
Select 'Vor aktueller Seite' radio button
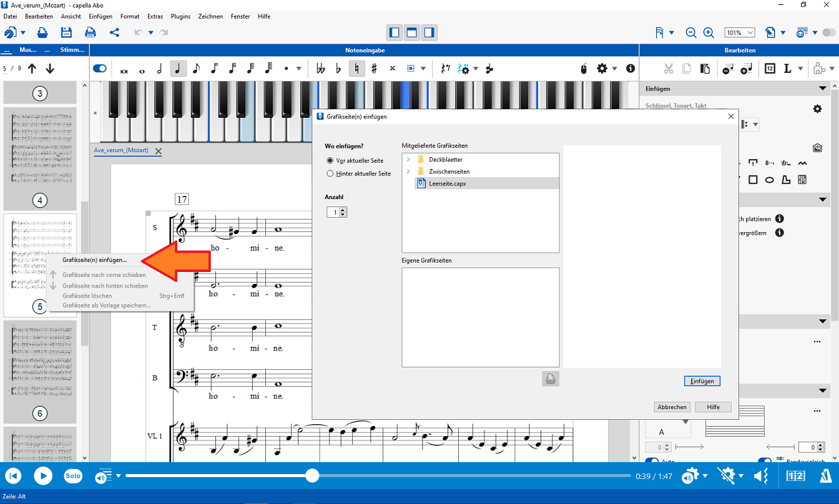pyautogui.click(x=330, y=160)
